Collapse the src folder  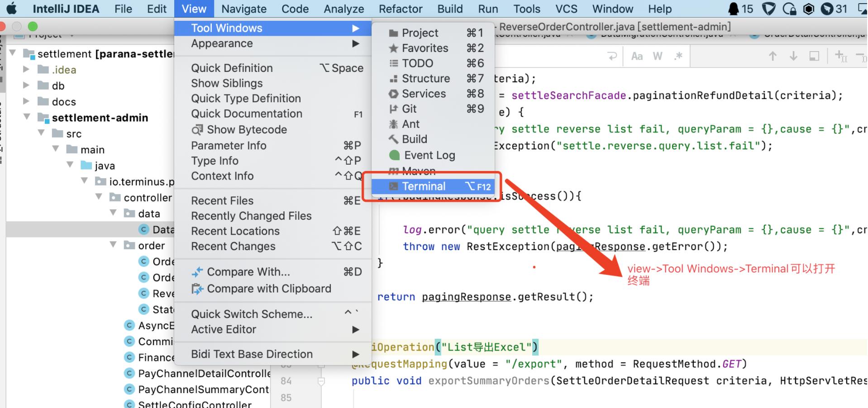tap(42, 133)
